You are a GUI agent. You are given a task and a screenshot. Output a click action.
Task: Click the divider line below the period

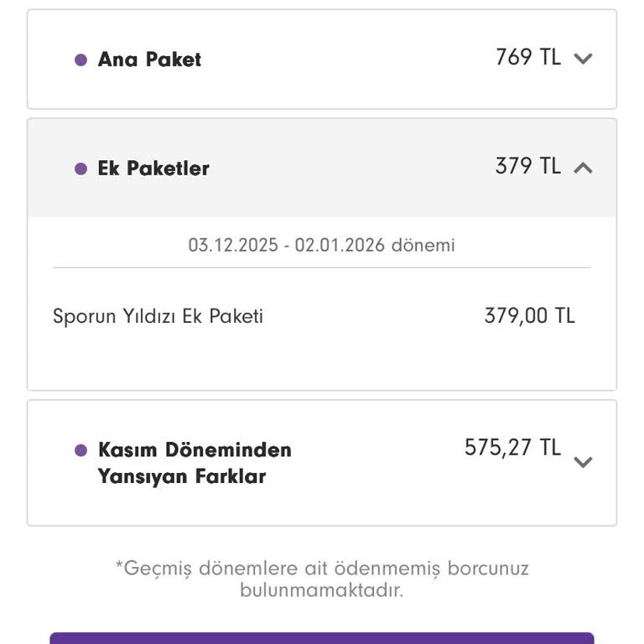[321, 267]
